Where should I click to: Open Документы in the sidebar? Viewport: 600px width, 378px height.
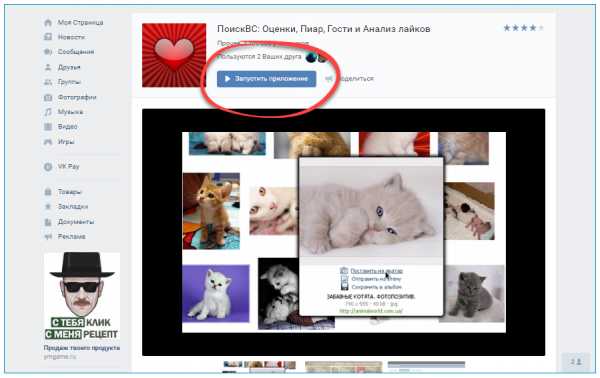76,222
